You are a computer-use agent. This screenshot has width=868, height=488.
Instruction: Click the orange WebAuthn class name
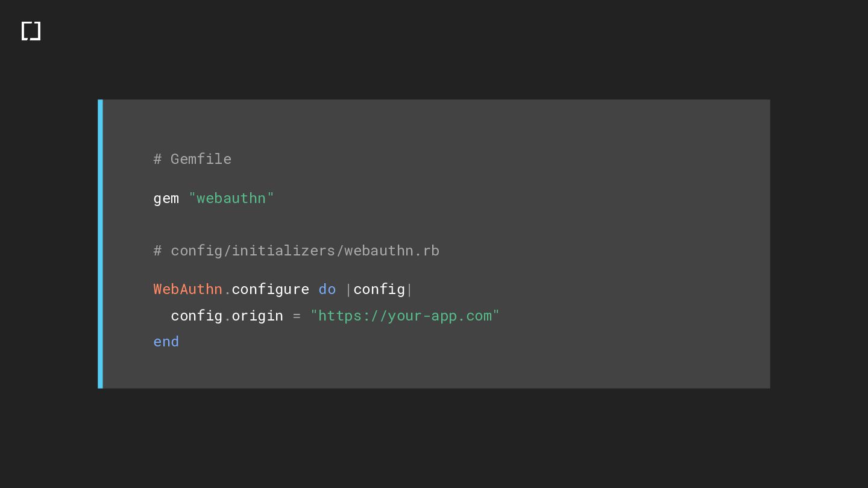click(x=187, y=289)
